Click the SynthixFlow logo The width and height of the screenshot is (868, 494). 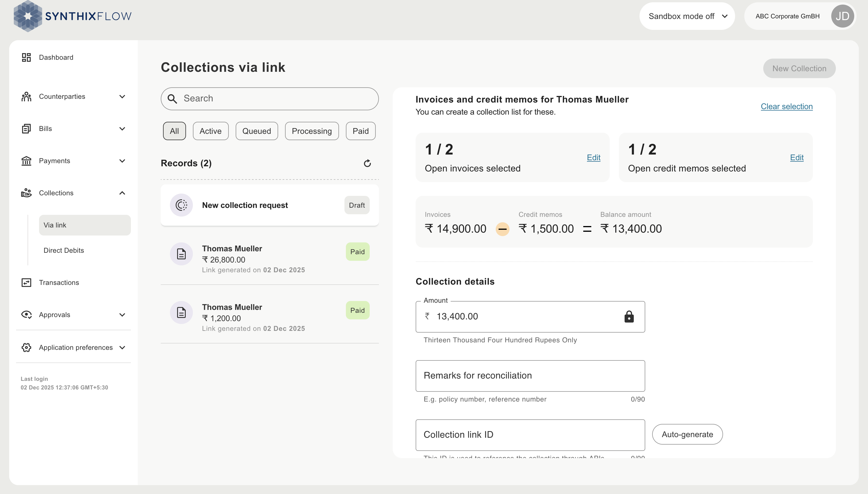[x=72, y=16]
